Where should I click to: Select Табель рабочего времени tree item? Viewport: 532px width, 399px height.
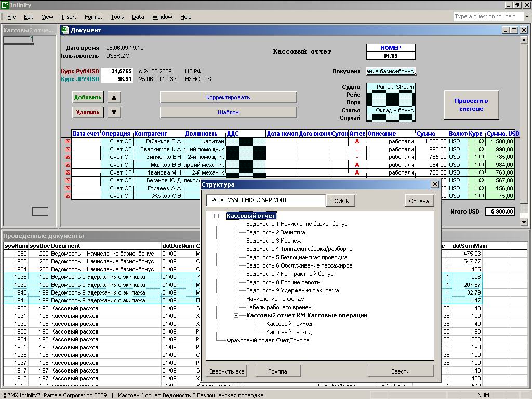coord(280,307)
